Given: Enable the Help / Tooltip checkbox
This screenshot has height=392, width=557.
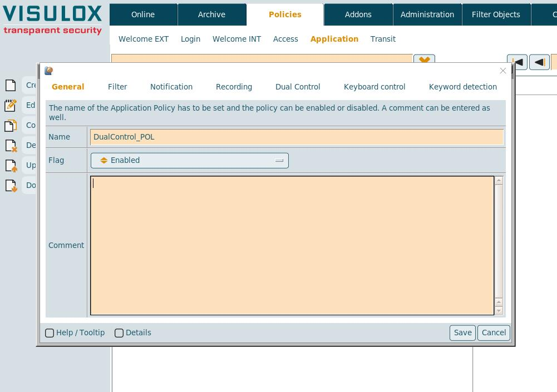Looking at the screenshot, I should pos(50,333).
